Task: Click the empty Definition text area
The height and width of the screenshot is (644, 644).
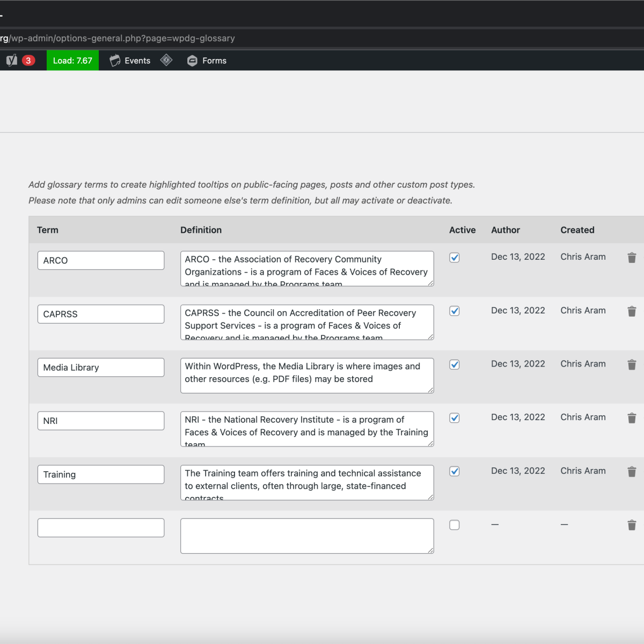Action: 307,536
